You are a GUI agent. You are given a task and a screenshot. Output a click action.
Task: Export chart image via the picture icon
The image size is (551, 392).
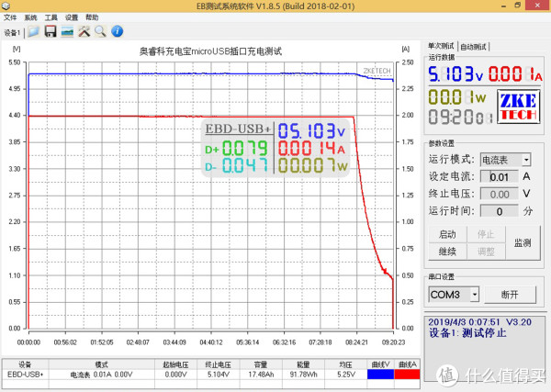pyautogui.click(x=67, y=31)
